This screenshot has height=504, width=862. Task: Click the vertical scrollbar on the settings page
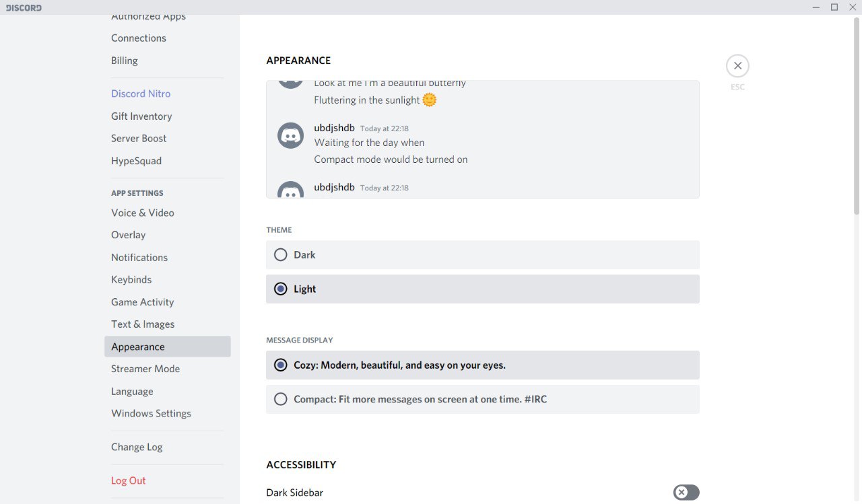pyautogui.click(x=857, y=116)
